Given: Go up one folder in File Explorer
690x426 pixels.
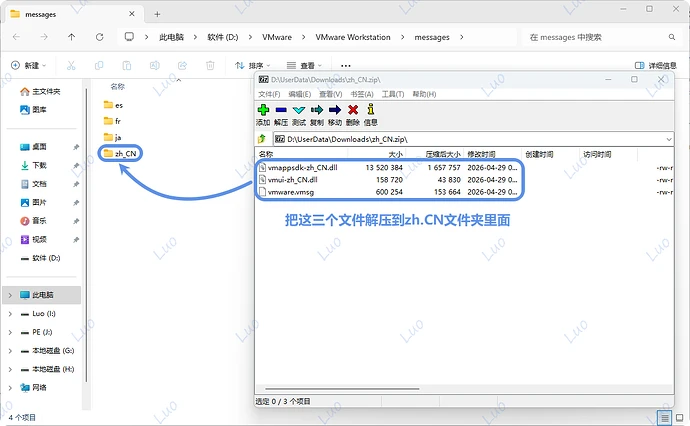Looking at the screenshot, I should 71,37.
